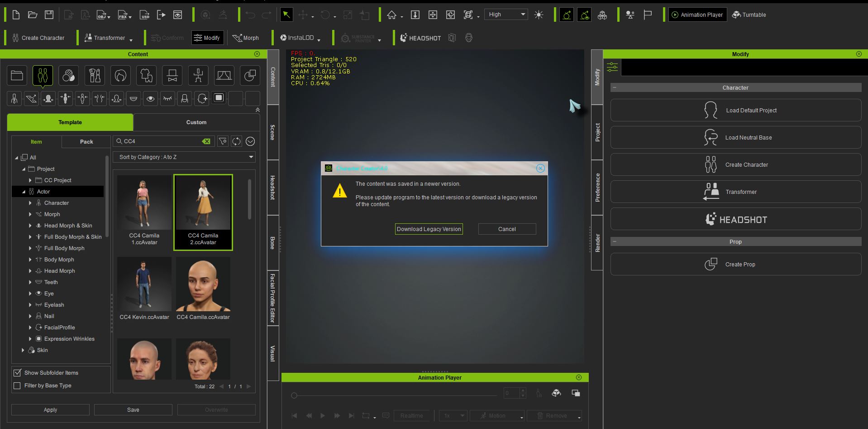Expand the Skin tree node
Screen dimensions: 868x429
[x=23, y=350]
